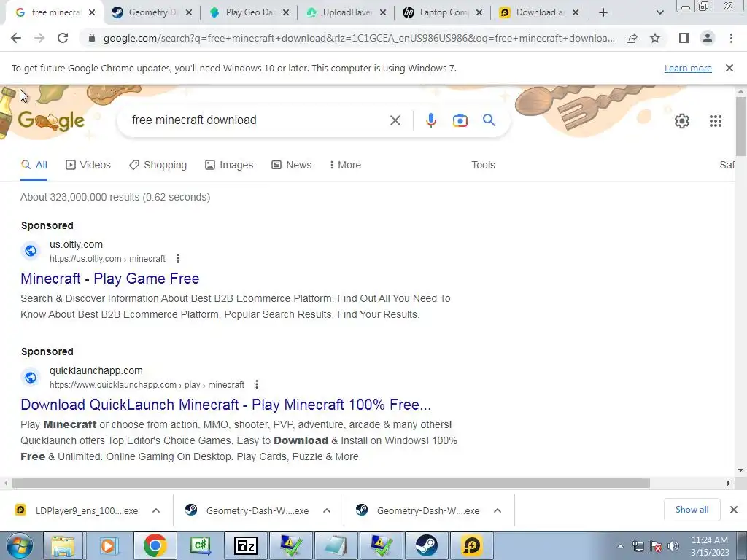Open the tab search dropdown arrow
This screenshot has height=560, width=747.
(659, 13)
